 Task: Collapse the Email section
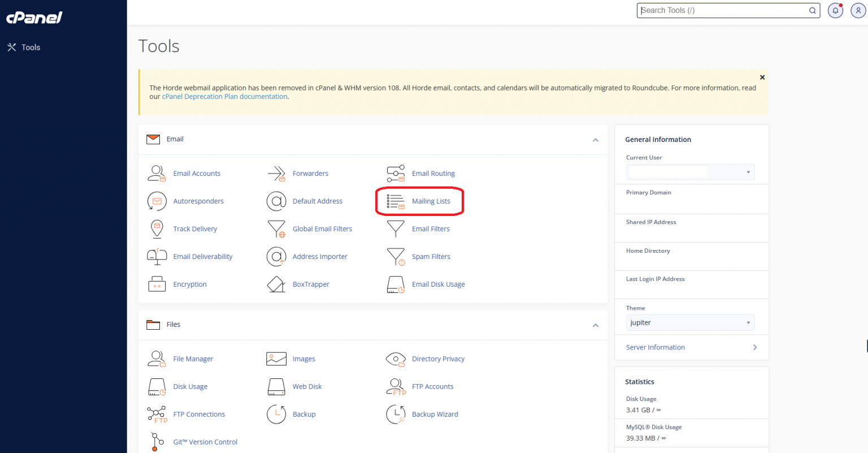click(x=595, y=140)
